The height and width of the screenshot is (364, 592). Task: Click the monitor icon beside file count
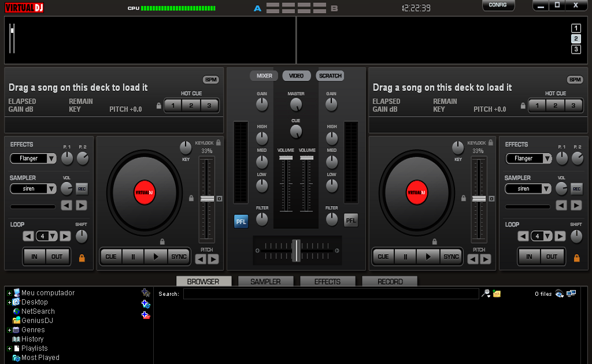click(x=571, y=294)
